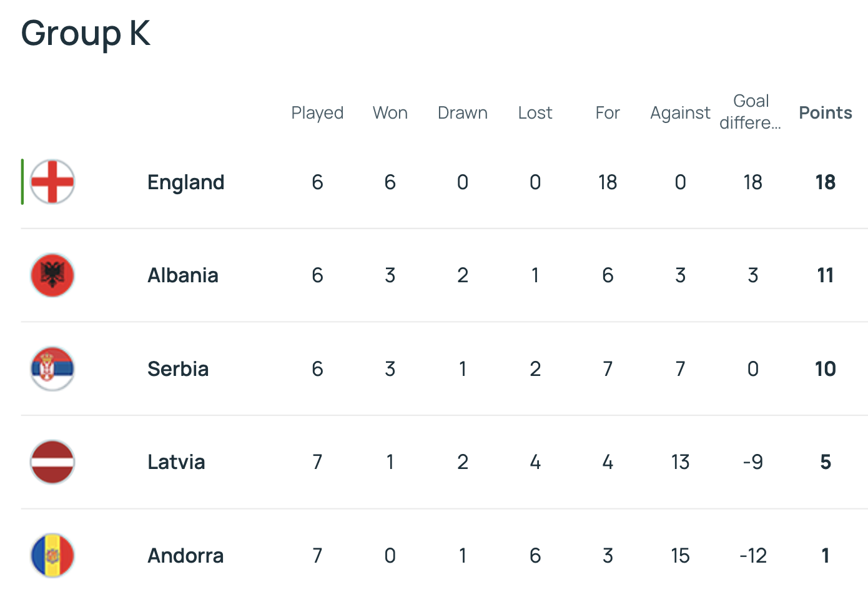Viewport: 868px width, 597px height.
Task: Sort table by Points column header
Action: tap(825, 112)
